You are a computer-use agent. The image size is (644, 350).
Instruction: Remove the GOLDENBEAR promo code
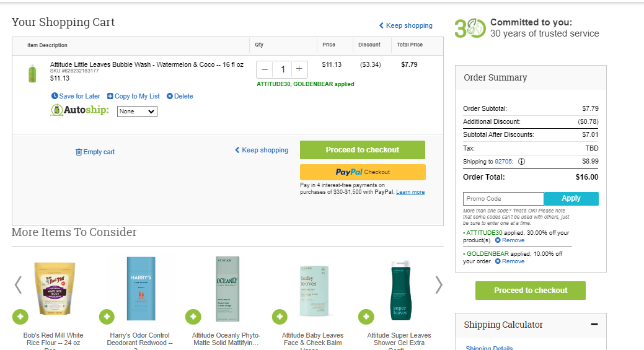(509, 261)
